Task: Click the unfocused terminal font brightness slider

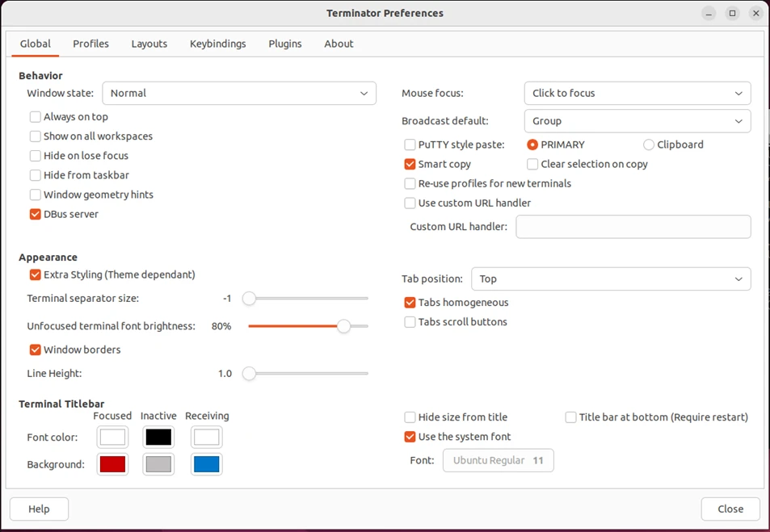Action: pos(308,326)
